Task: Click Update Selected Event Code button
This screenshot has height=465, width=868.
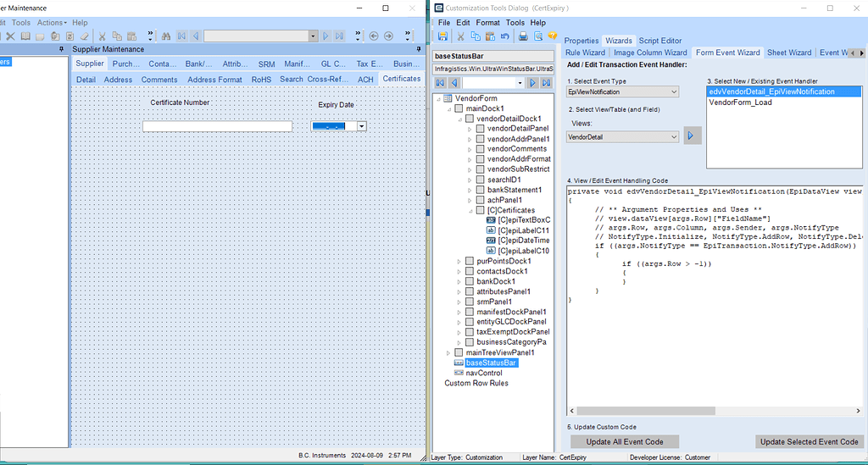Action: (x=809, y=442)
